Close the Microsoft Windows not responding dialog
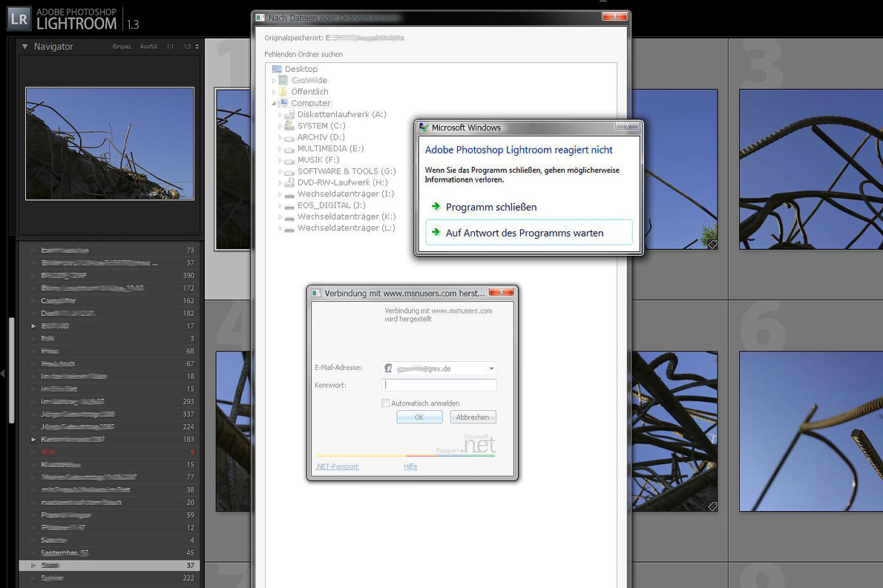The image size is (883, 588). click(627, 126)
